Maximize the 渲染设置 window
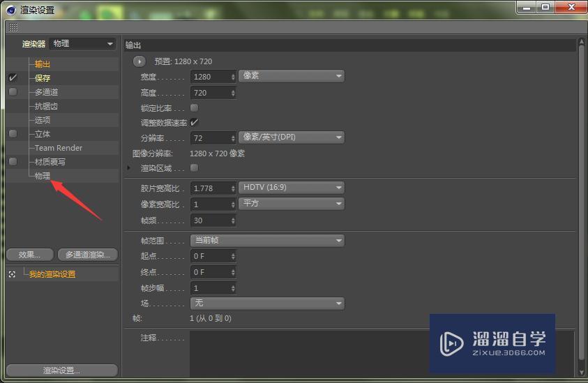The width and height of the screenshot is (588, 383). point(545,7)
